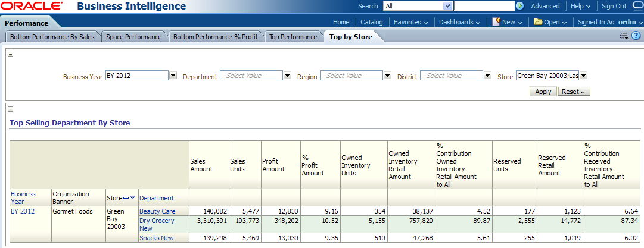Screen dimensions: 644x248
Task: Open the page options list icon
Action: tap(624, 36)
